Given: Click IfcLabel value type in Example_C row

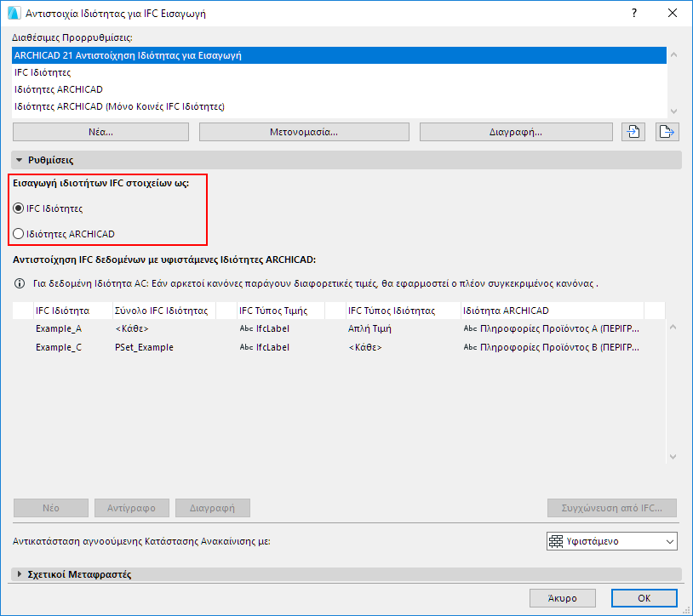Looking at the screenshot, I should coord(265,347).
